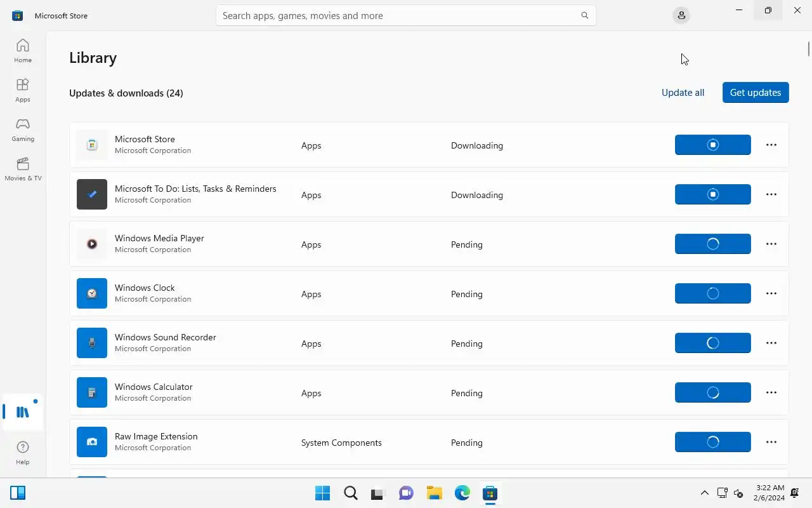Image resolution: width=812 pixels, height=508 pixels.
Task: Stop the Microsoft Store download
Action: 713,145
